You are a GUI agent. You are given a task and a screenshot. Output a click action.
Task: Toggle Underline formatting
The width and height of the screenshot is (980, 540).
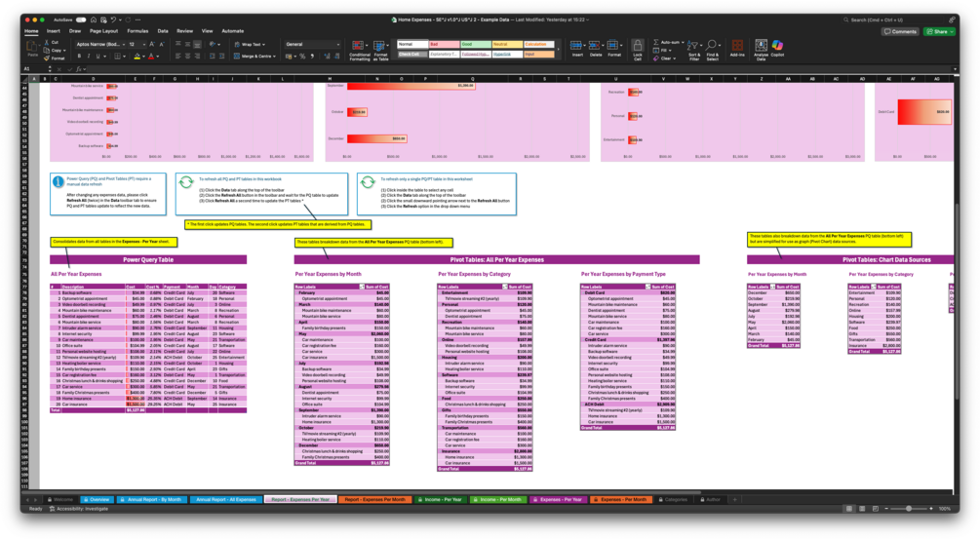pyautogui.click(x=97, y=57)
